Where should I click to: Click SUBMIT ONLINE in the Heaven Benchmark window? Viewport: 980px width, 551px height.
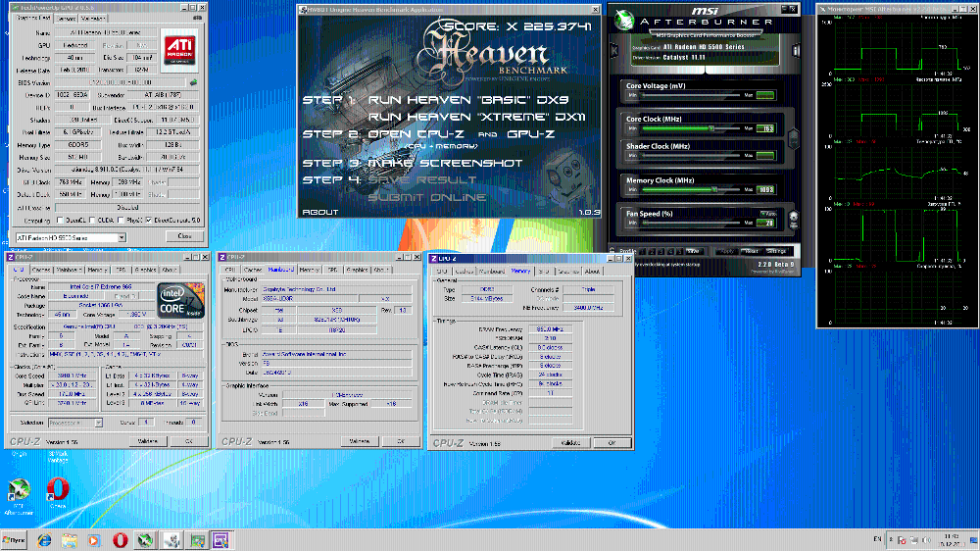pyautogui.click(x=427, y=197)
